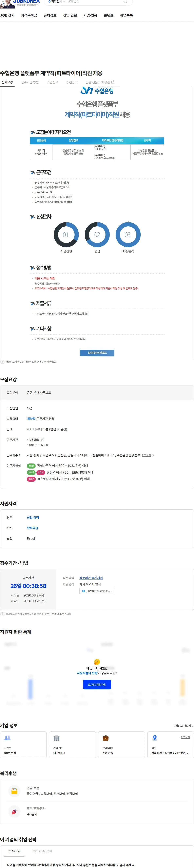
Task: Open 지도보기 in the 위치 card
Action: [x=185, y=737]
